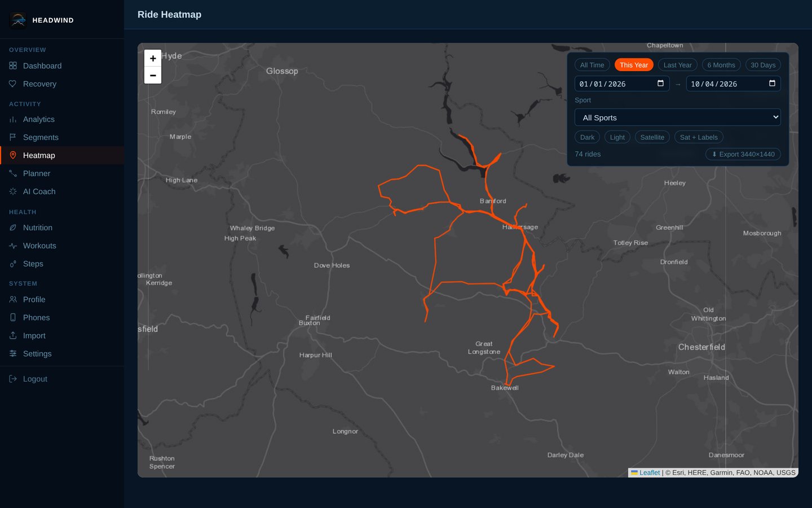Click the start date 01/01/2026 field
Image resolution: width=812 pixels, height=508 pixels.
click(622, 84)
